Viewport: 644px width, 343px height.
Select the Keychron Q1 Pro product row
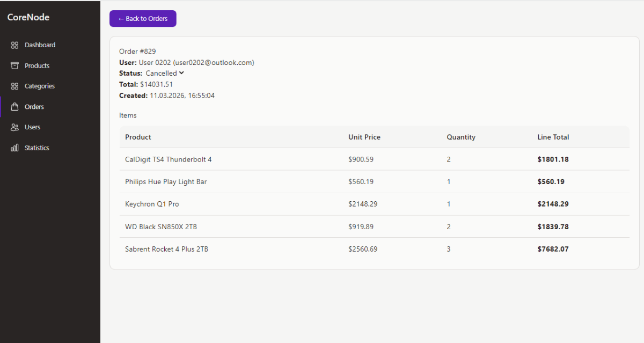pos(152,204)
